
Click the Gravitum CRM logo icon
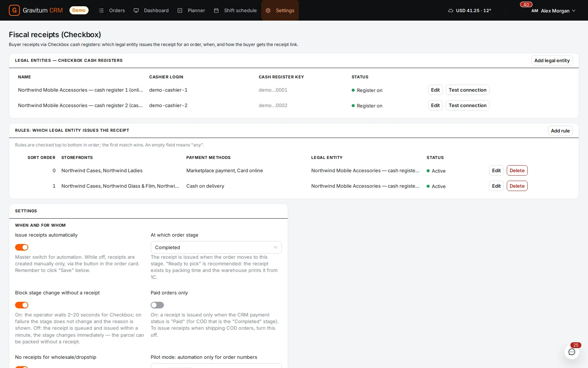point(14,10)
